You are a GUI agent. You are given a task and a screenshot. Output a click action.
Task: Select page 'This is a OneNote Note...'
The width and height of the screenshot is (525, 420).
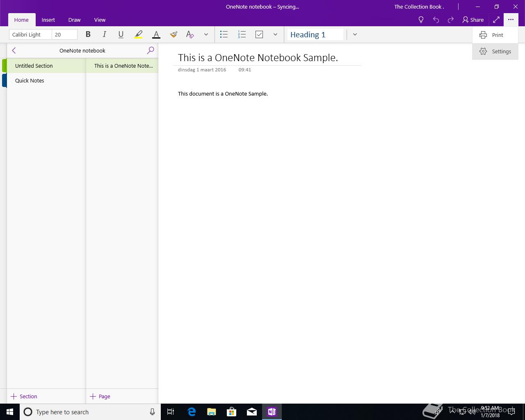(x=122, y=66)
